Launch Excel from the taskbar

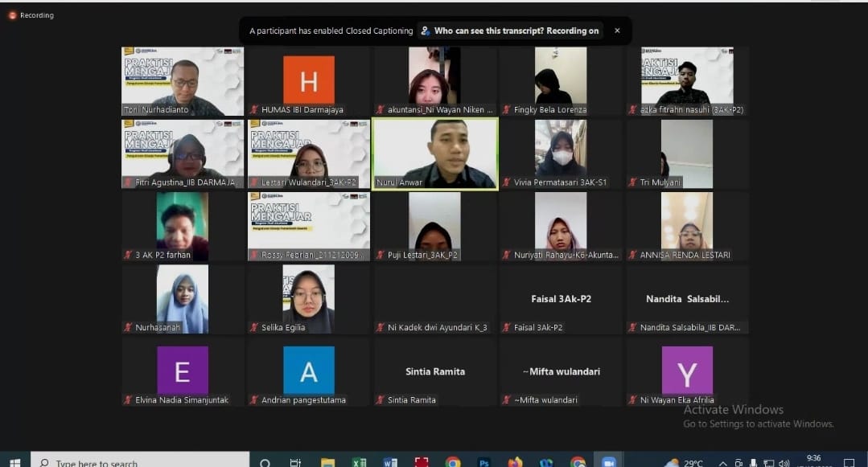pos(360,462)
